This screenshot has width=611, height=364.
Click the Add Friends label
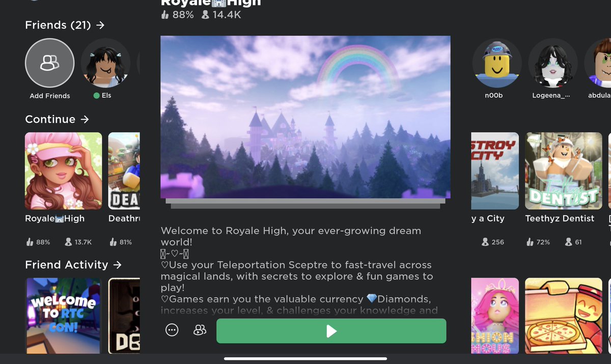coord(50,96)
